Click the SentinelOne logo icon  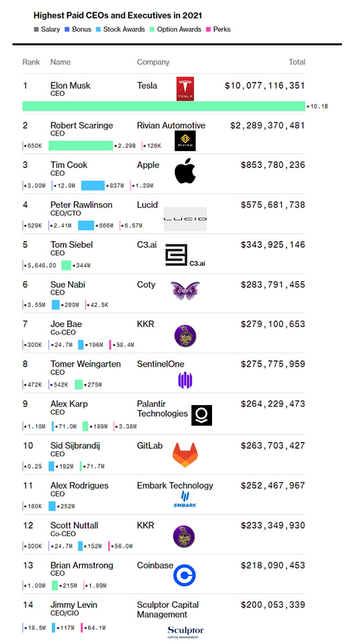click(185, 380)
